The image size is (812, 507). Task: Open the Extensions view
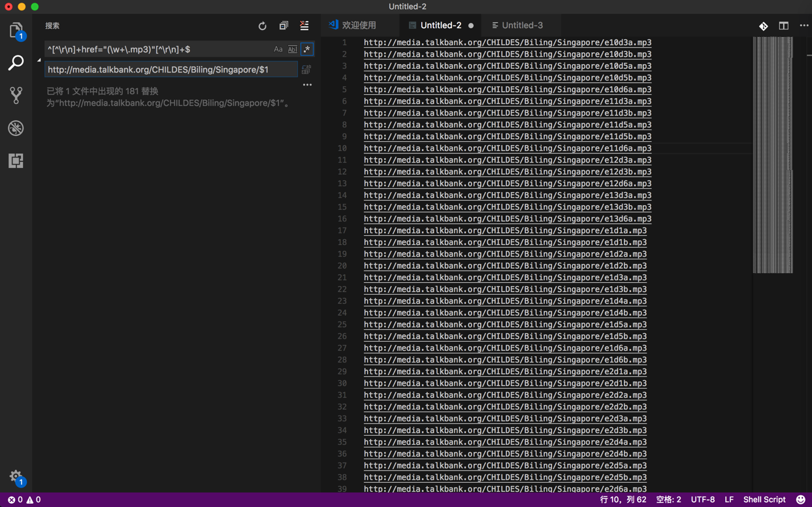click(16, 161)
